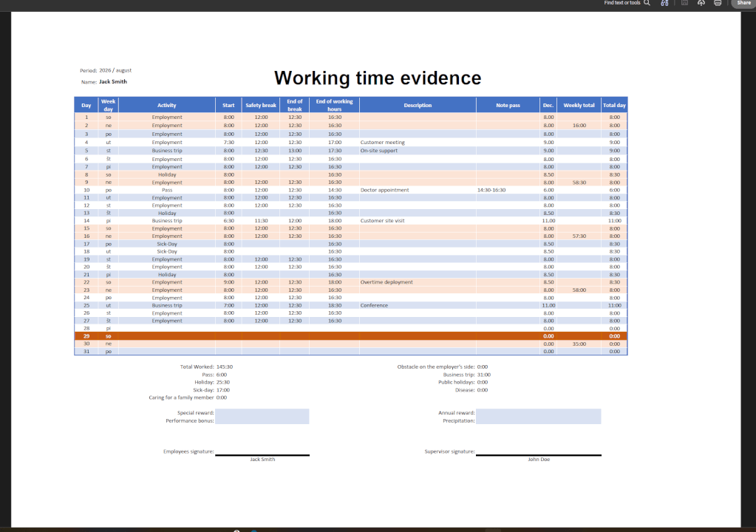
Task: Click the 'Find text or tools' field
Action: tap(622, 3)
